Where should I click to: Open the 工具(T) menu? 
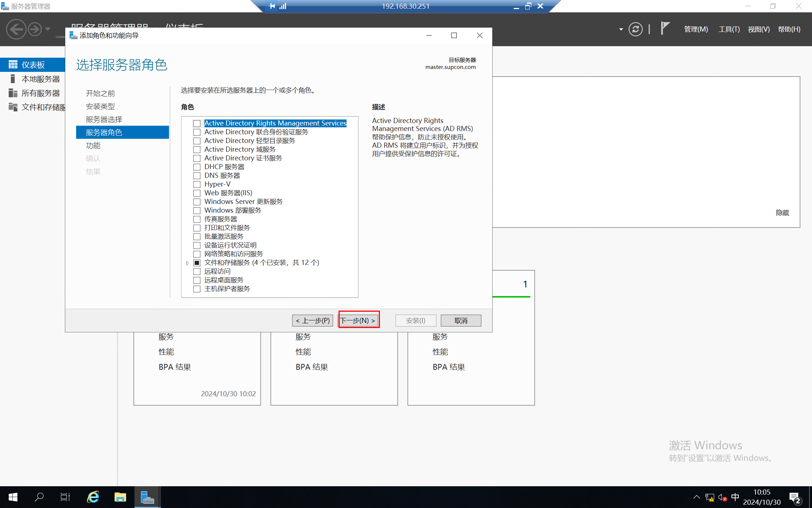[729, 29]
